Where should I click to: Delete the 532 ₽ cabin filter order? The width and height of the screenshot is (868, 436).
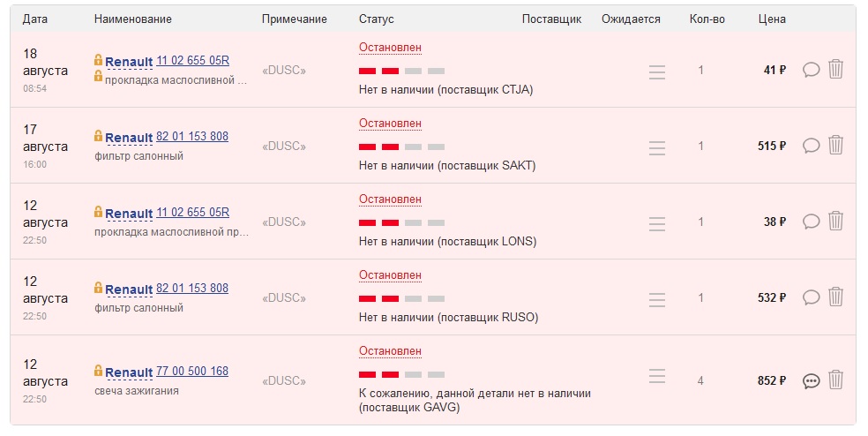coord(836,297)
